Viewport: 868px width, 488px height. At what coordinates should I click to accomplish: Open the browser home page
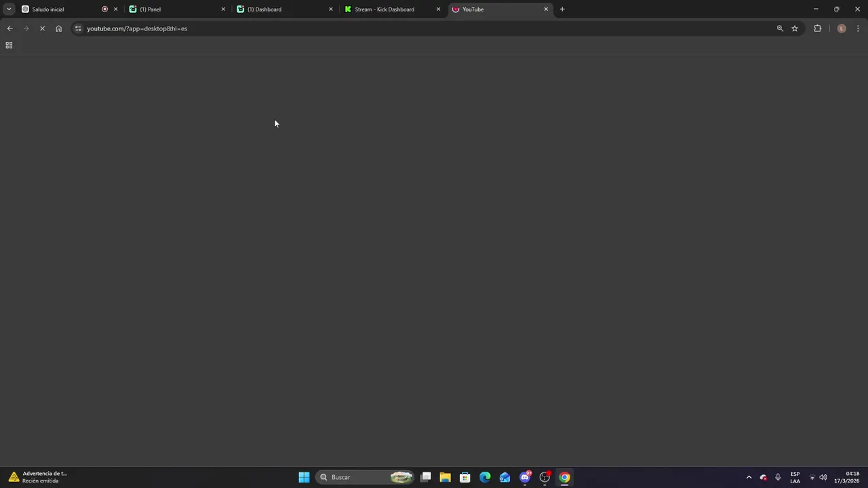pos(58,28)
